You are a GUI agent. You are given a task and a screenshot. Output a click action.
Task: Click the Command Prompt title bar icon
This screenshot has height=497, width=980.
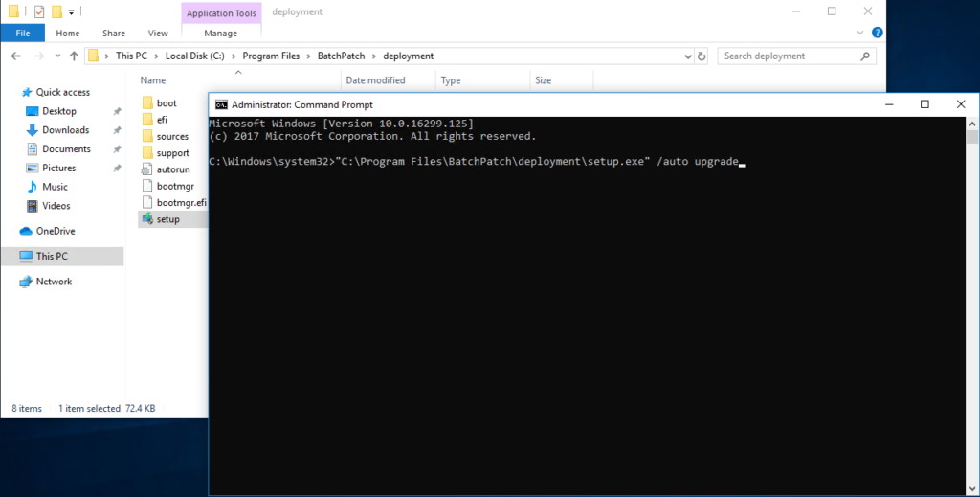pyautogui.click(x=221, y=104)
